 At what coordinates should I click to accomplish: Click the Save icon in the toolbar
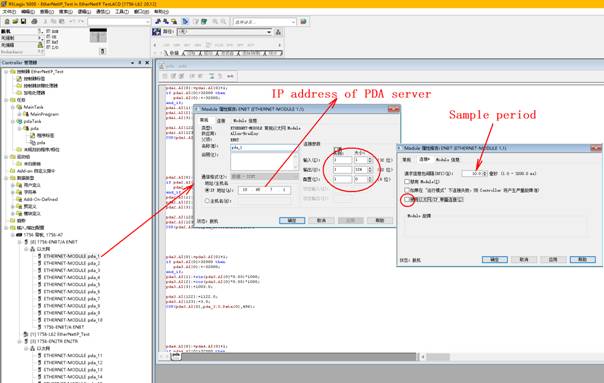pyautogui.click(x=23, y=22)
